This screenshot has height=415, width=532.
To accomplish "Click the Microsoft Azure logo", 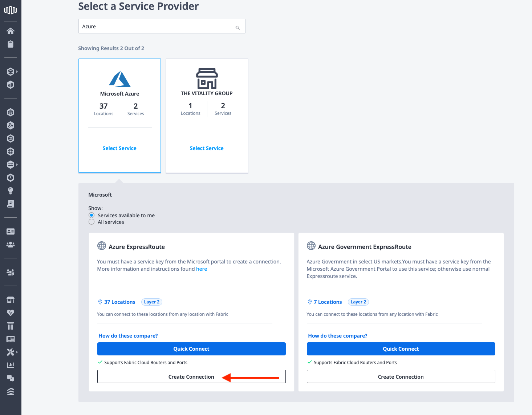I will 120,78.
